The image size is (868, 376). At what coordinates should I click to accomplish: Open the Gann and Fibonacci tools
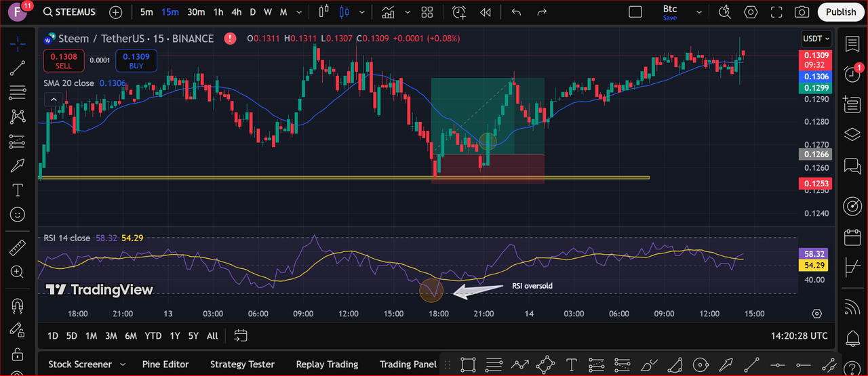tap(18, 92)
